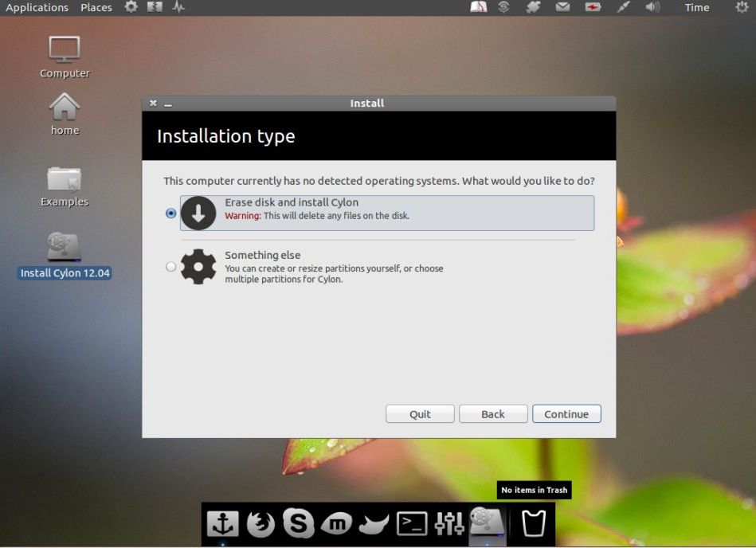The image size is (756, 548).
Task: Open the home folder desktop icon
Action: [x=65, y=114]
